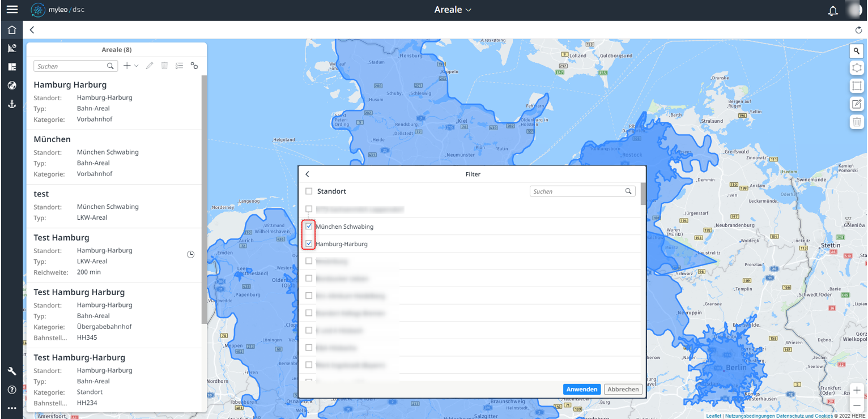
Task: Expand the add Areal dropdown arrow
Action: pyautogui.click(x=136, y=66)
